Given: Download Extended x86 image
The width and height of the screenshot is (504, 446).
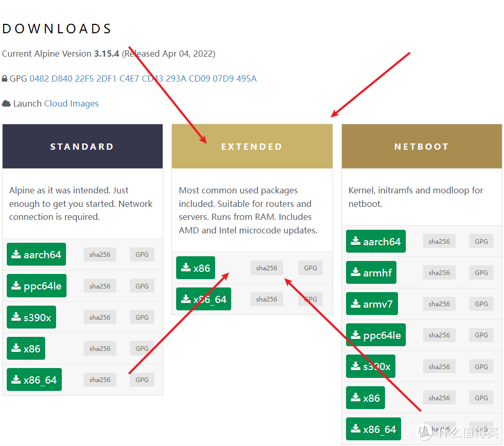Looking at the screenshot, I should [195, 268].
